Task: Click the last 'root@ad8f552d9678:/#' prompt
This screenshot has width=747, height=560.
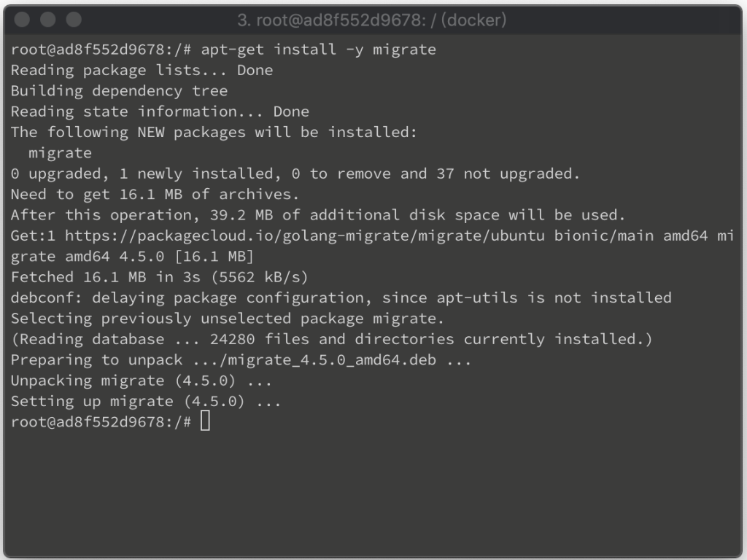Action: [101, 422]
